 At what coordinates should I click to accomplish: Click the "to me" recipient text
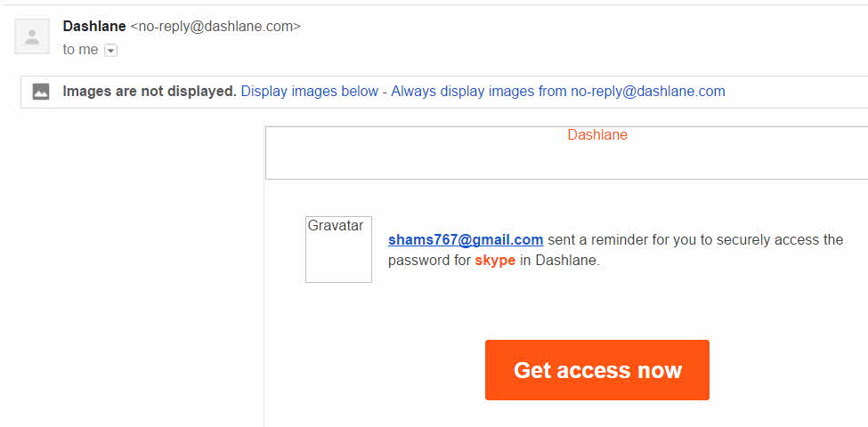(x=80, y=50)
